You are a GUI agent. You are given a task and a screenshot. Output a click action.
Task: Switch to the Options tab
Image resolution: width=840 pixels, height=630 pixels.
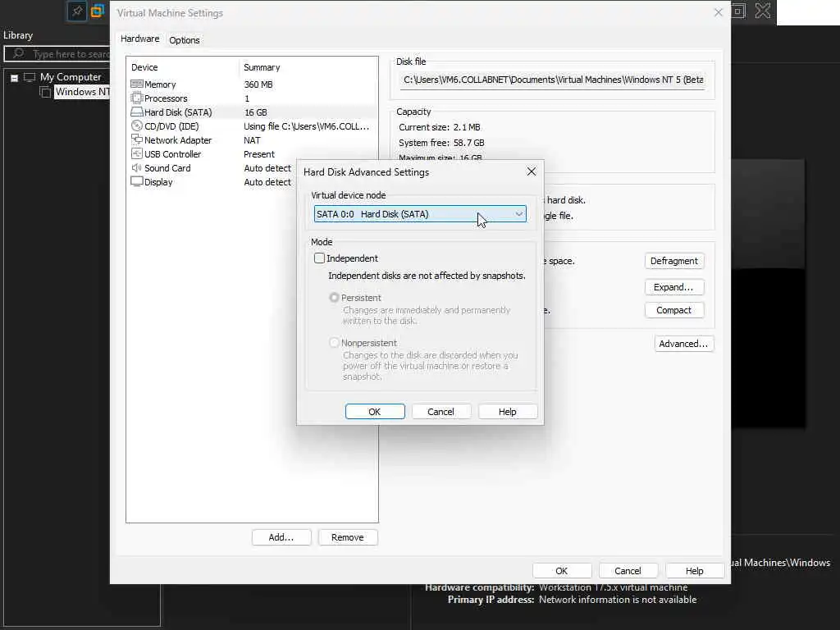pyautogui.click(x=185, y=40)
